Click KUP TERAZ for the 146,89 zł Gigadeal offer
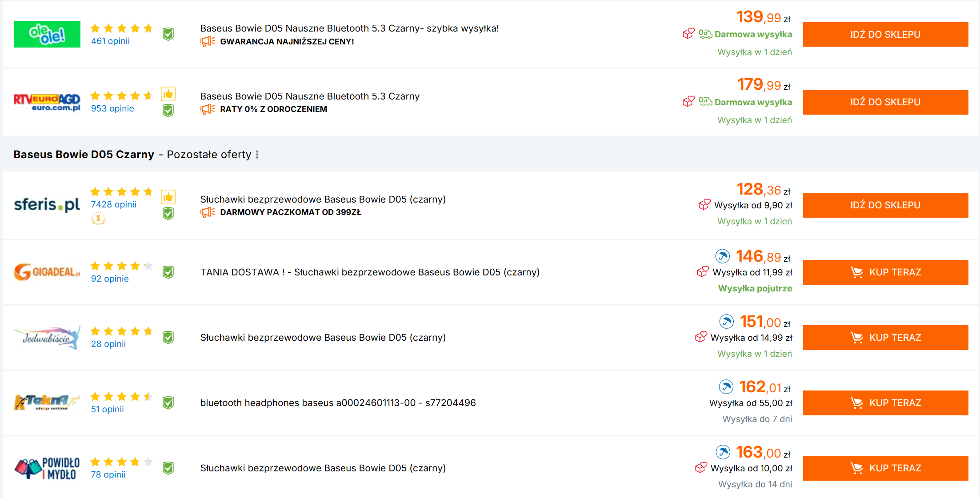980x498 pixels. pos(885,272)
